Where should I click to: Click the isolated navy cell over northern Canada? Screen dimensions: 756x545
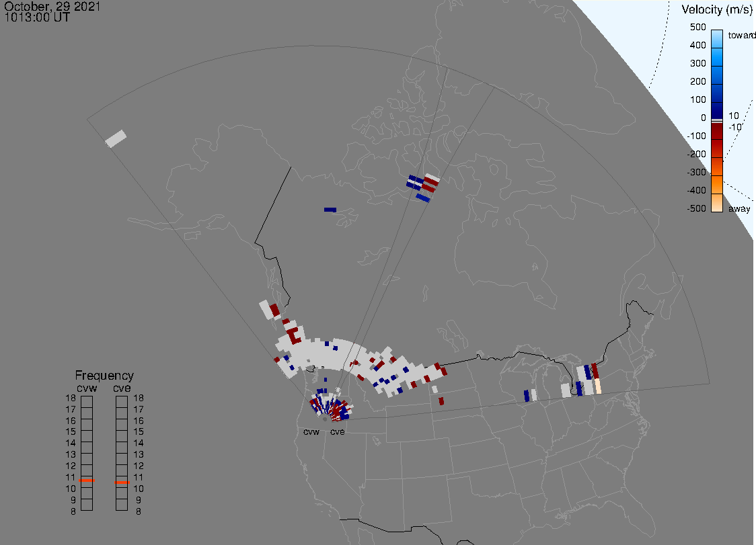coord(330,210)
